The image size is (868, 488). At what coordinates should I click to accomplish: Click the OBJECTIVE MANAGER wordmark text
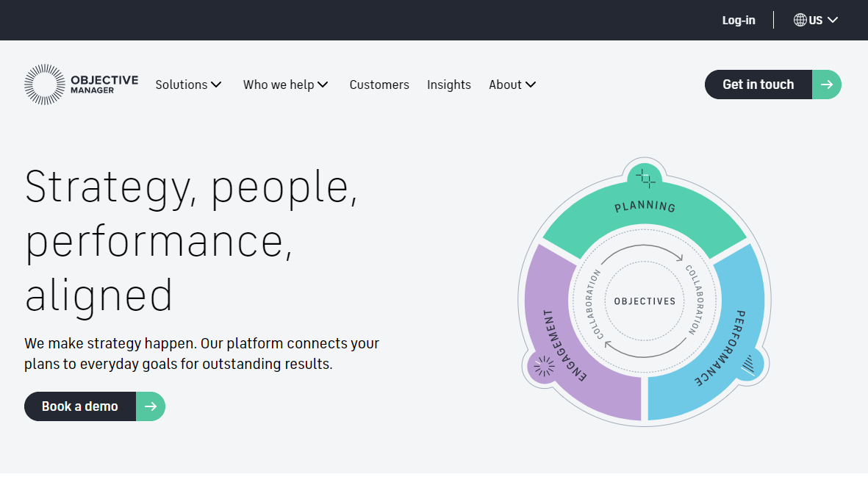(104, 84)
